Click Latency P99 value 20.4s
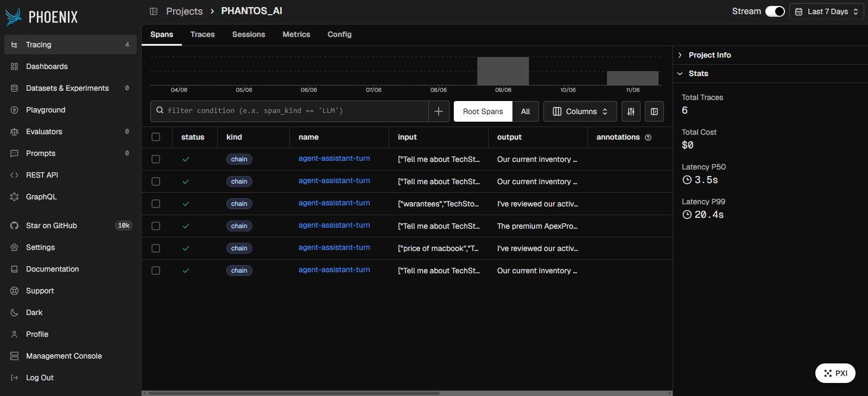This screenshot has width=868, height=396. coord(709,215)
